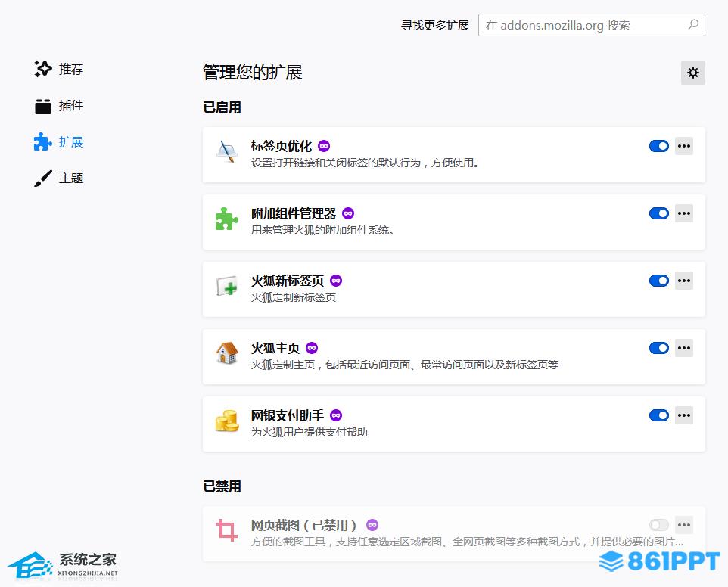
Task: Click the plugin block icon beside 插件
Action: (x=43, y=106)
